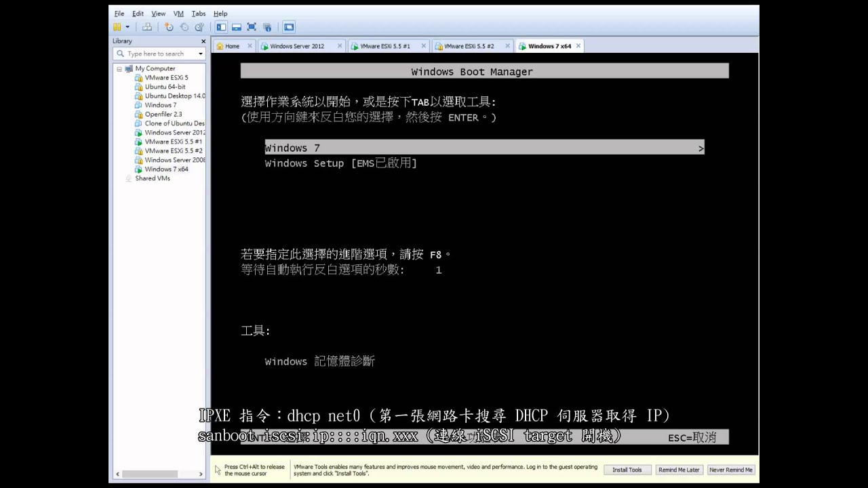This screenshot has height=488, width=868.
Task: Select Windows memory diagnostic tool entry
Action: (x=319, y=361)
